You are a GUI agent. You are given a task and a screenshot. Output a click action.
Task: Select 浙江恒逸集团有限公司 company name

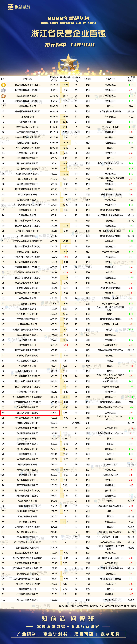[x=27, y=96]
